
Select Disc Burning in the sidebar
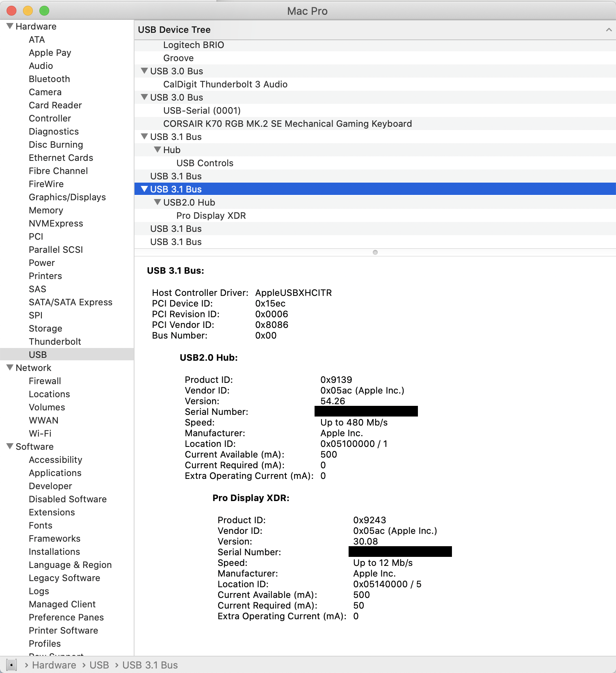click(x=56, y=145)
